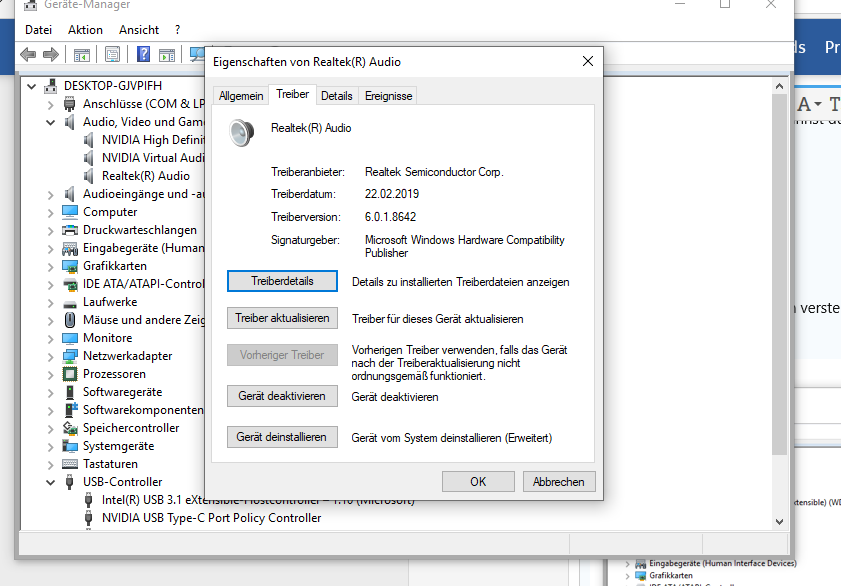Open the Aktion menu
The image size is (841, 586).
pyautogui.click(x=85, y=30)
